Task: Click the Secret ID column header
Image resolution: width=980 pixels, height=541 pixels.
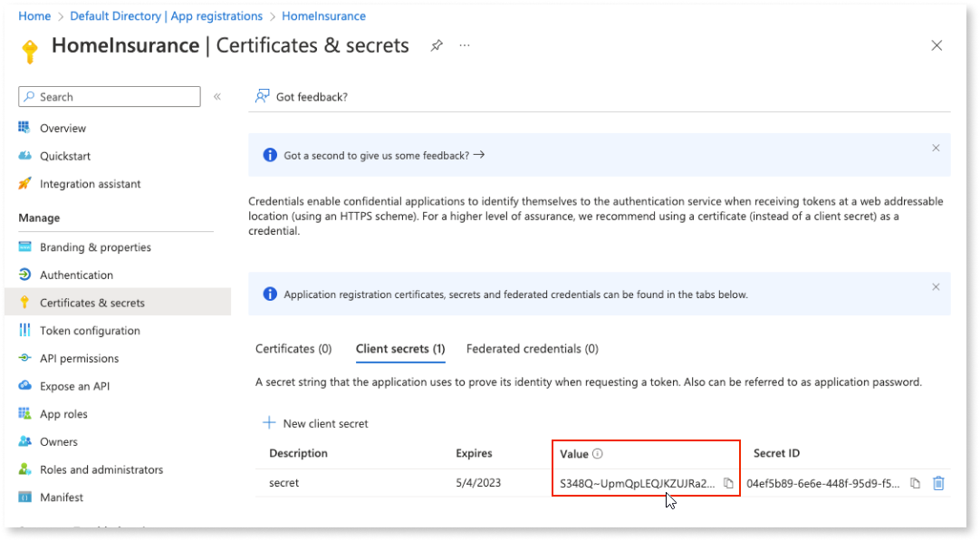Action: [x=776, y=453]
